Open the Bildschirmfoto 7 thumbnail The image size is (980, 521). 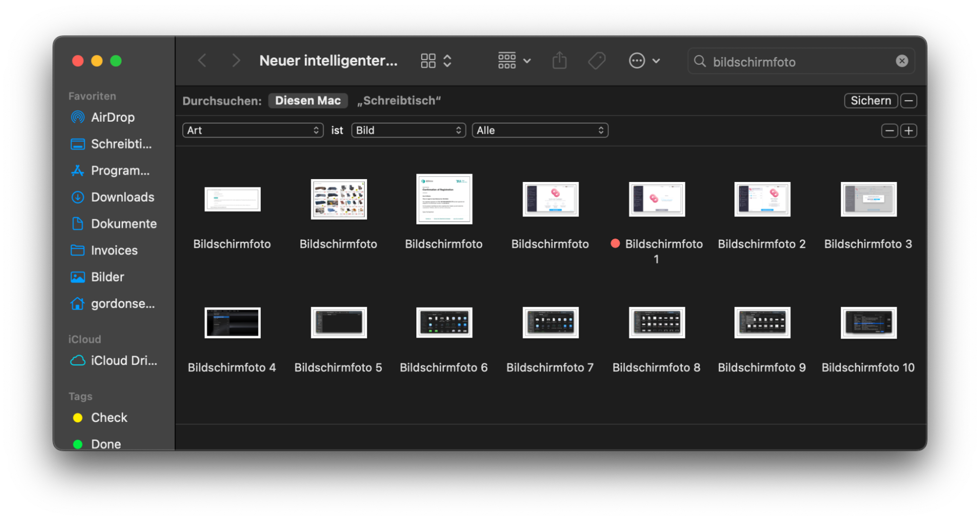click(x=550, y=322)
